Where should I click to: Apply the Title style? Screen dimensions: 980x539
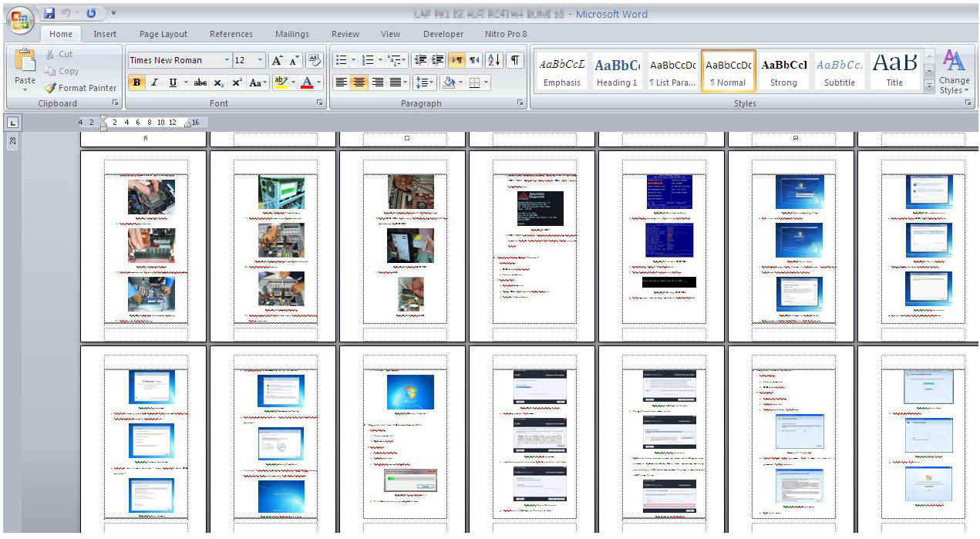894,72
